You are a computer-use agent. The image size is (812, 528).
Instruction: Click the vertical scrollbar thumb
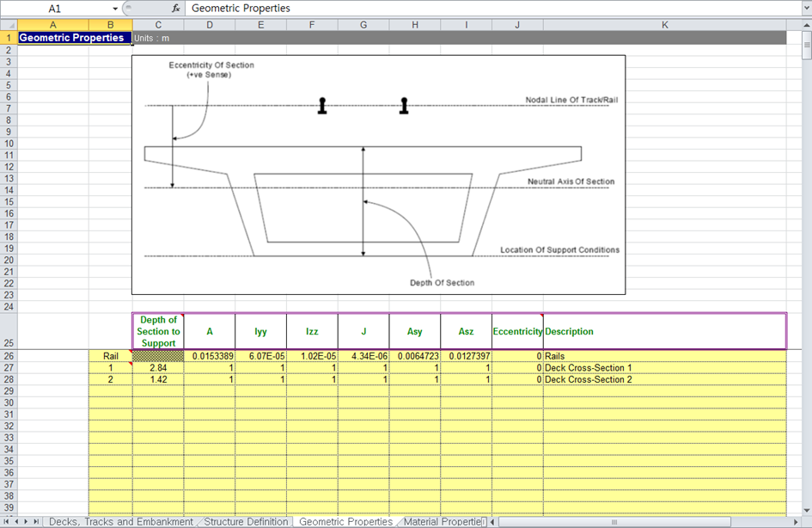point(806,46)
